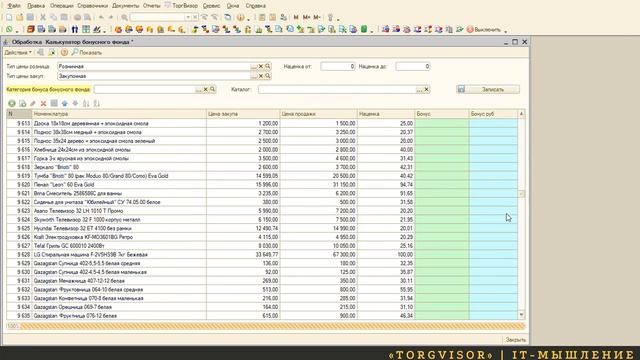Viewport: 640px width, 360px height.
Task: Click the Find magnifier icon in main toolbar
Action: pyautogui.click(x=124, y=17)
